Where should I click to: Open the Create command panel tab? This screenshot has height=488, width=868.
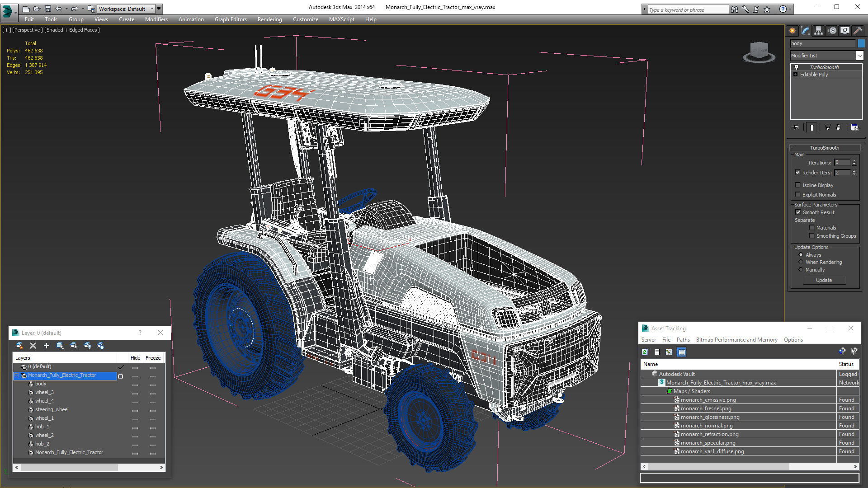click(x=793, y=31)
